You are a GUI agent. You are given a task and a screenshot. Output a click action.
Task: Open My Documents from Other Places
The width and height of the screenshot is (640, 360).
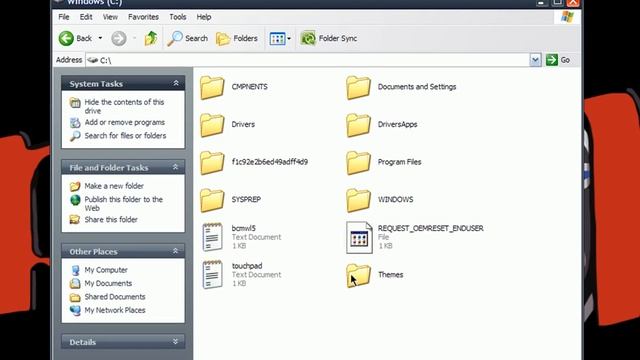tap(108, 283)
